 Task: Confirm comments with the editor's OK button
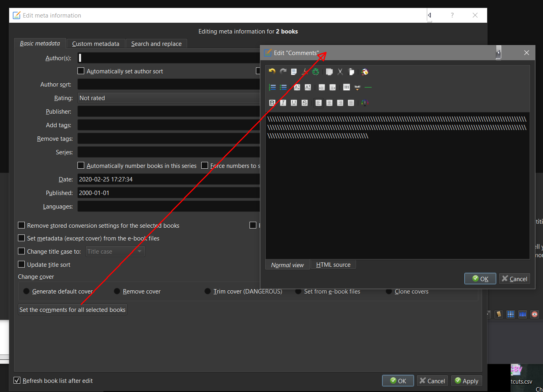pyautogui.click(x=480, y=279)
